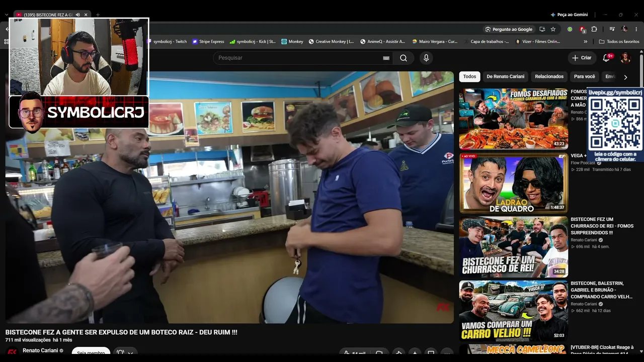Select the Todos filter chip

(469, 76)
